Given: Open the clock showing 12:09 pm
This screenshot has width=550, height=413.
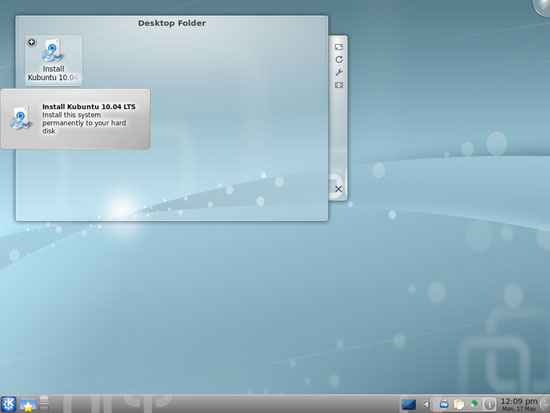Looking at the screenshot, I should pyautogui.click(x=519, y=404).
